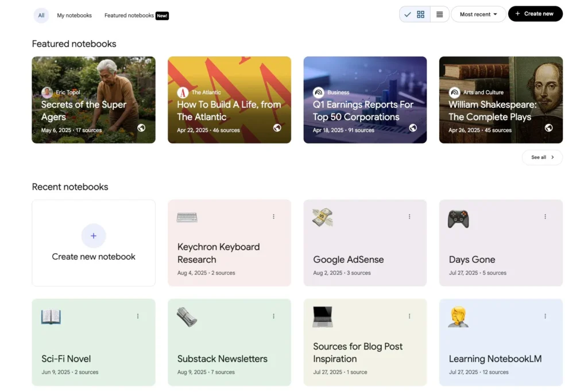Screen dimensions: 588x392
Task: Open the Keychron Keyboard Research keyboard icon
Action: tap(187, 218)
